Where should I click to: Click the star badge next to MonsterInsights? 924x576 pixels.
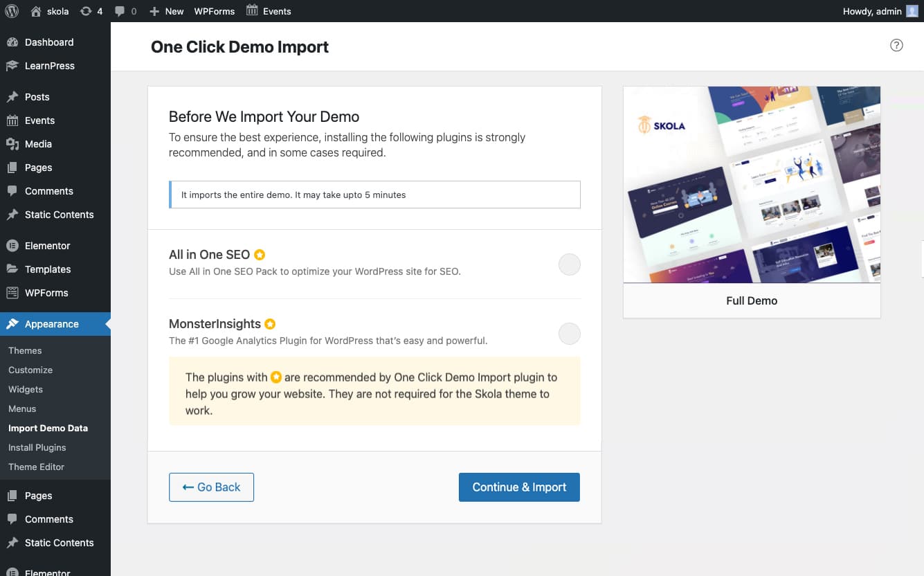270,324
